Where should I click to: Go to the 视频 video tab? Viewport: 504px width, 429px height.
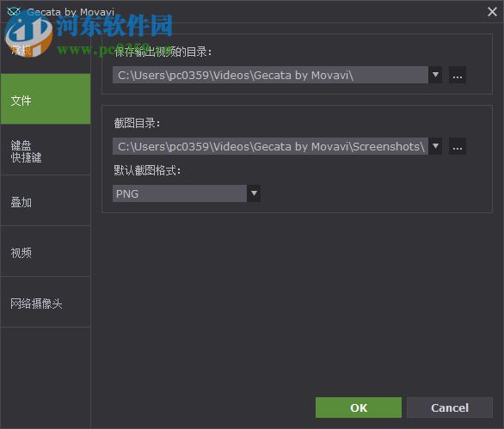(46, 252)
